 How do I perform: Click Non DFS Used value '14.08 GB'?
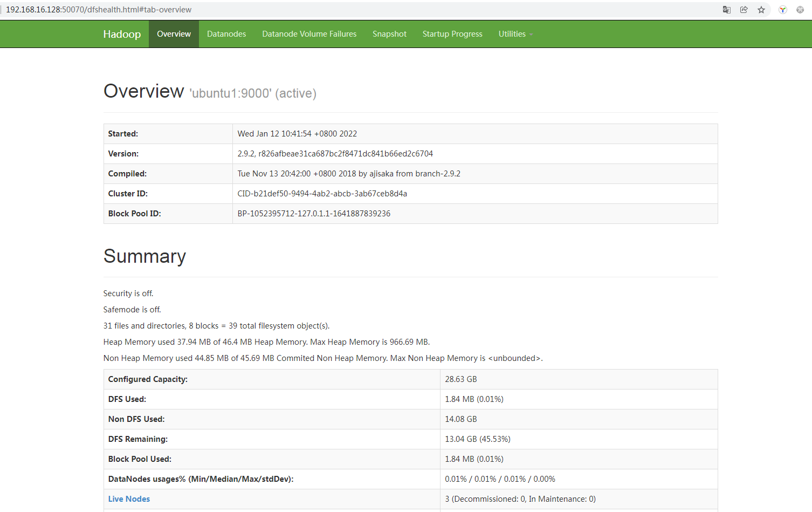coord(461,419)
